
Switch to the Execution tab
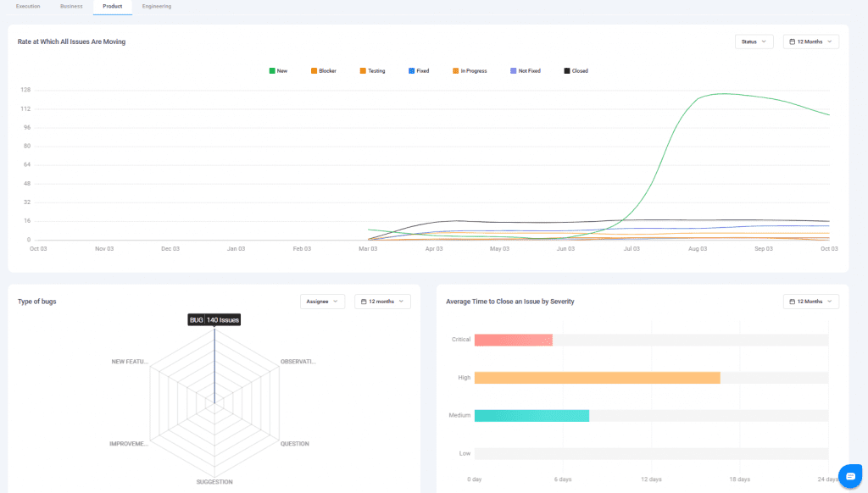pyautogui.click(x=28, y=7)
